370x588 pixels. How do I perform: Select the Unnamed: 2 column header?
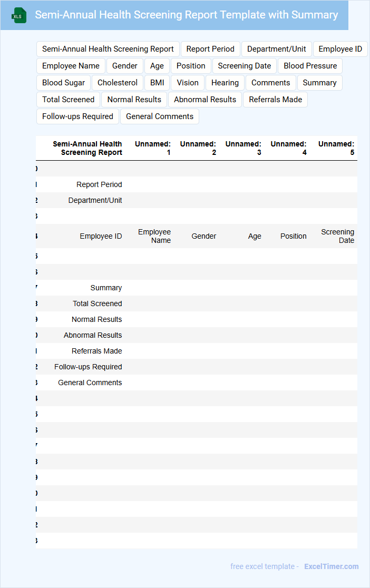[198, 148]
